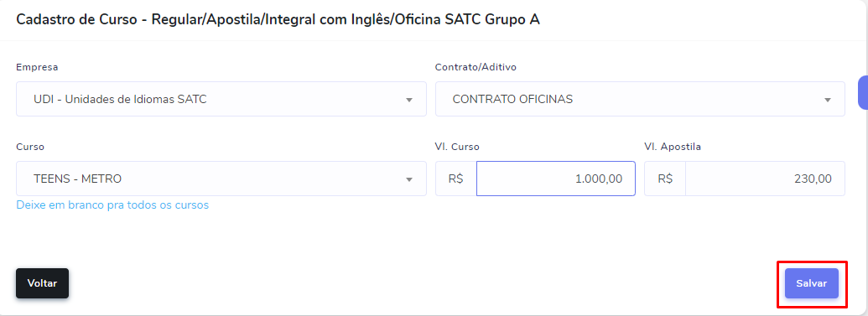Open the Curso dropdown arrow
The image size is (868, 316).
coord(409,179)
